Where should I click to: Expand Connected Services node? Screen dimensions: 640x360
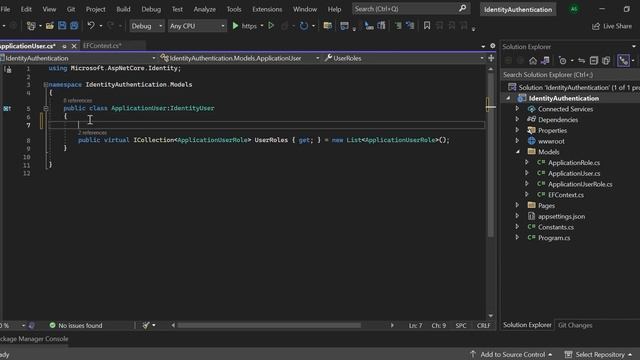(x=517, y=109)
